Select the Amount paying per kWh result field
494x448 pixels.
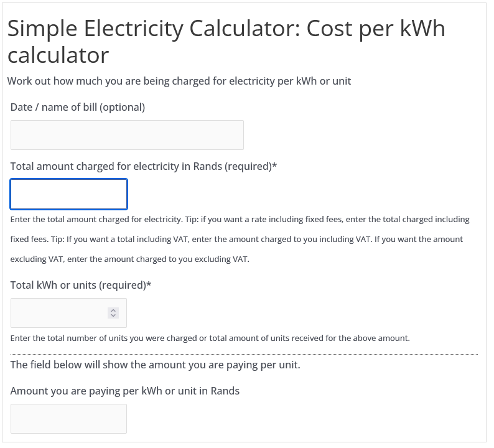(x=68, y=419)
